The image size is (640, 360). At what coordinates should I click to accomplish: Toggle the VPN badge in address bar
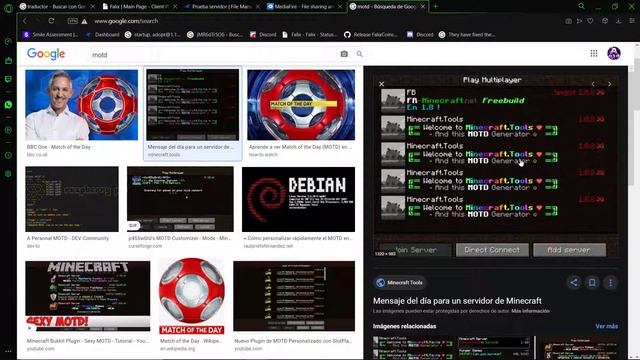(73, 21)
